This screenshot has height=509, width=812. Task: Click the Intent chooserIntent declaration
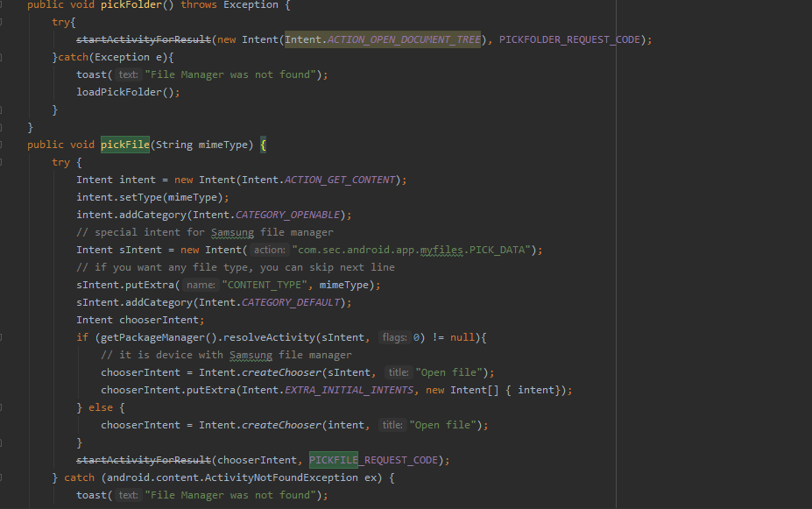point(140,320)
